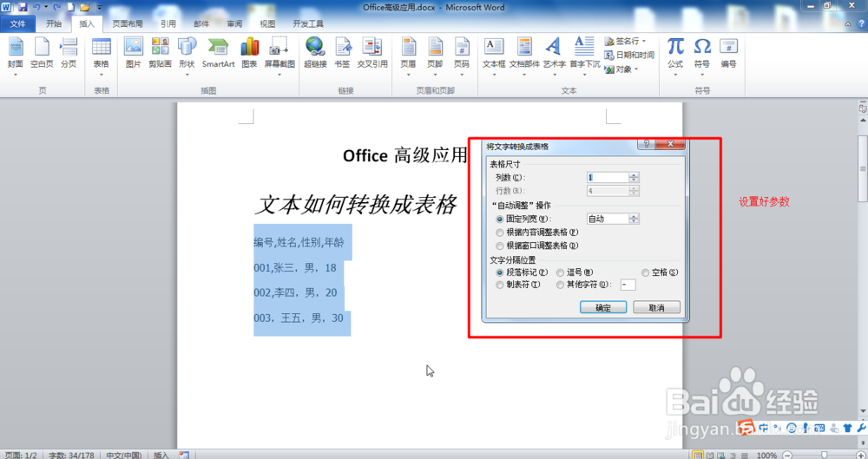Zoom out with the minus button
This screenshot has height=459, width=868.
coord(787,456)
